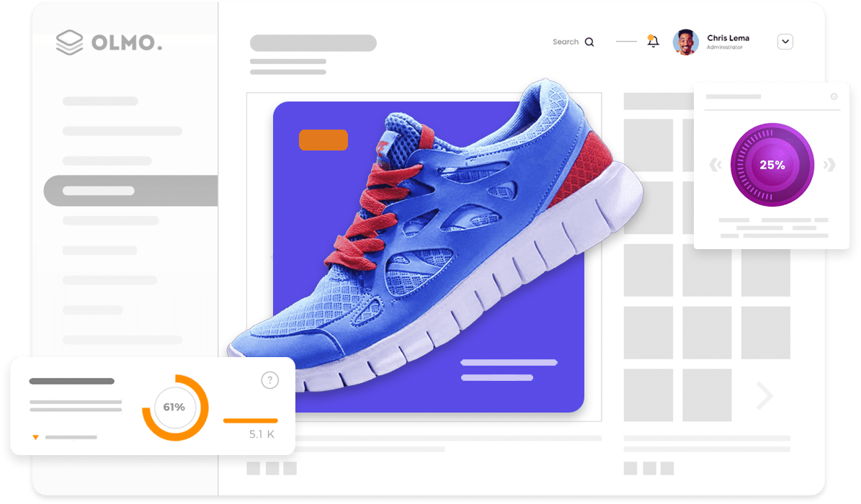Click the orange tag on shoe card
The height and width of the screenshot is (504, 861).
324,140
